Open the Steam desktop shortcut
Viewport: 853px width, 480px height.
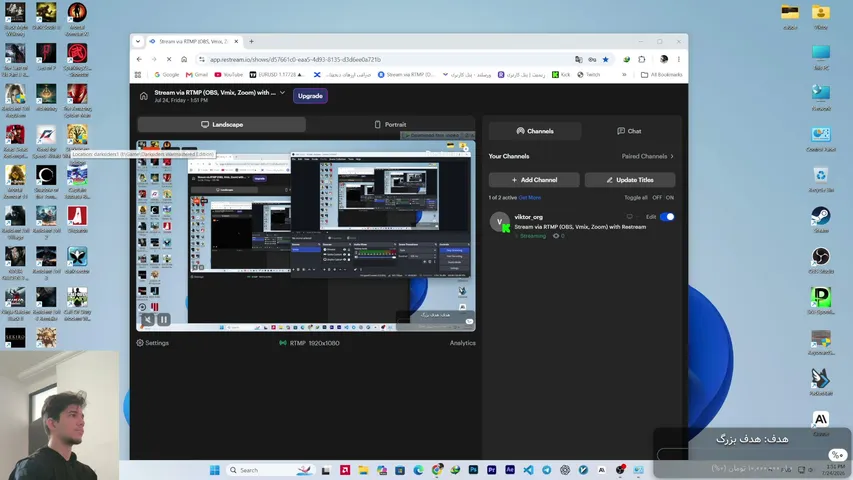coord(821,219)
